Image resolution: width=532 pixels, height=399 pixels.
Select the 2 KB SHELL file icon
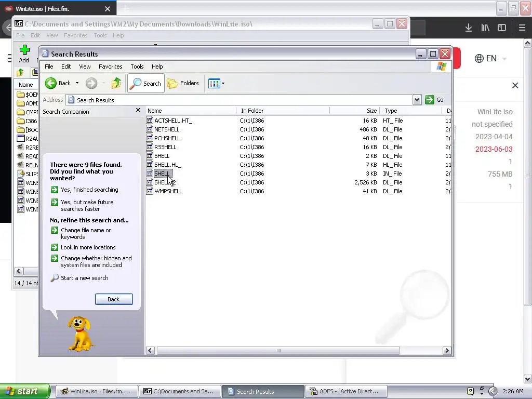click(x=150, y=155)
